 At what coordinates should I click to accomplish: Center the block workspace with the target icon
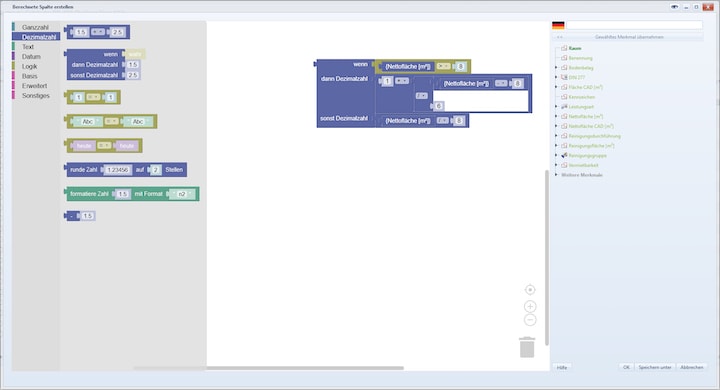530,290
